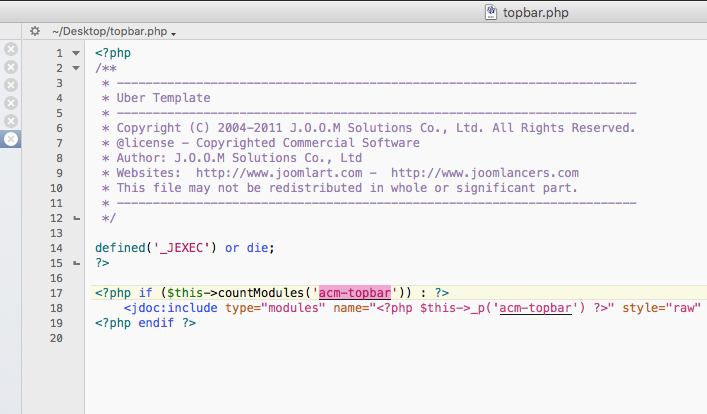Click line number 14 in the gutter
Viewport: 707px width, 414px height.
(56, 248)
